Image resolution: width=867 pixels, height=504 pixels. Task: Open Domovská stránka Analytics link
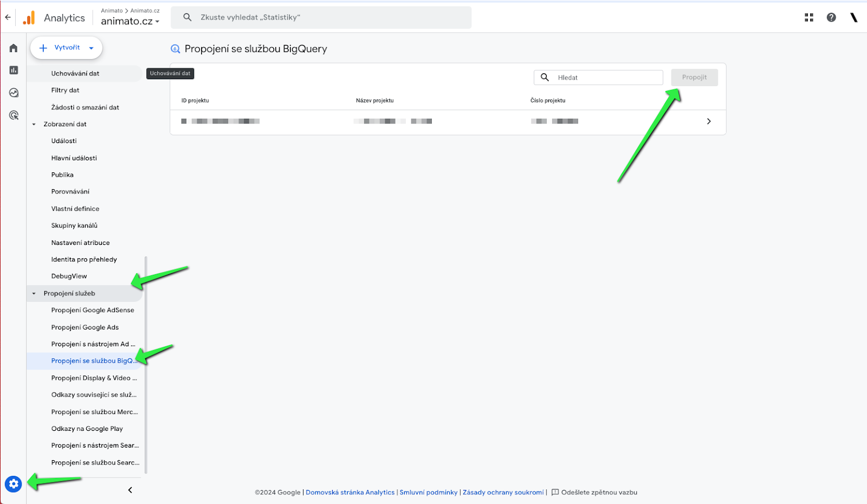tap(350, 493)
